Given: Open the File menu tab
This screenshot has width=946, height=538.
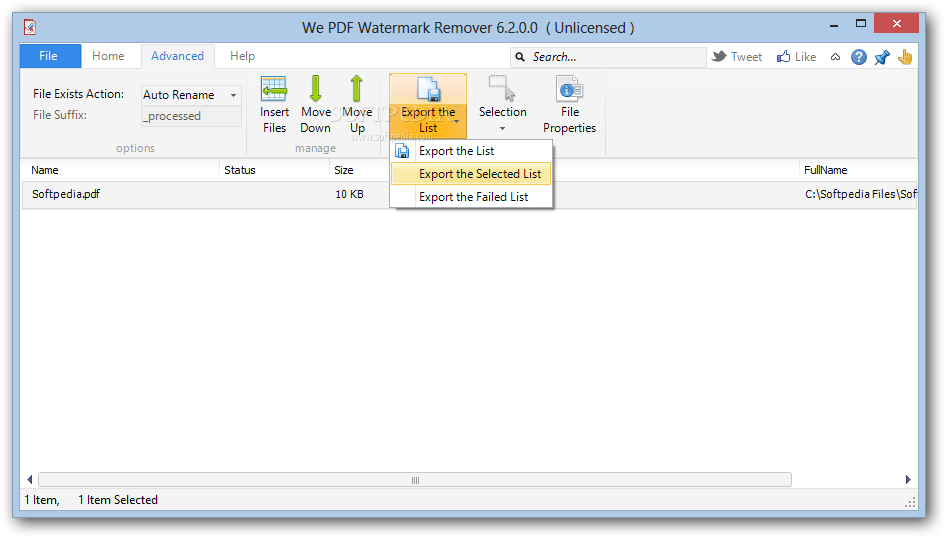Looking at the screenshot, I should 50,56.
